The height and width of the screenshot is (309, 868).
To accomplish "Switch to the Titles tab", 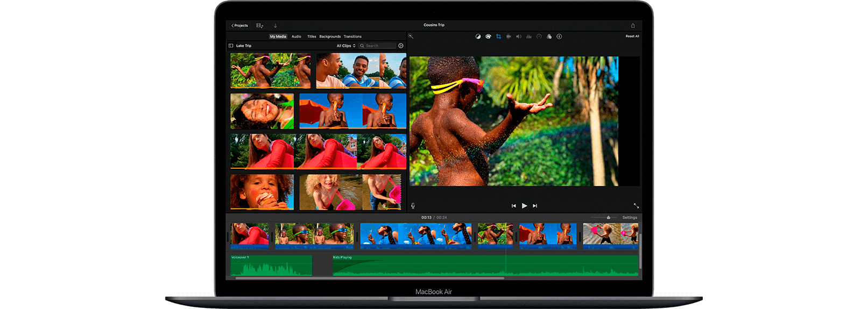I will coord(312,37).
